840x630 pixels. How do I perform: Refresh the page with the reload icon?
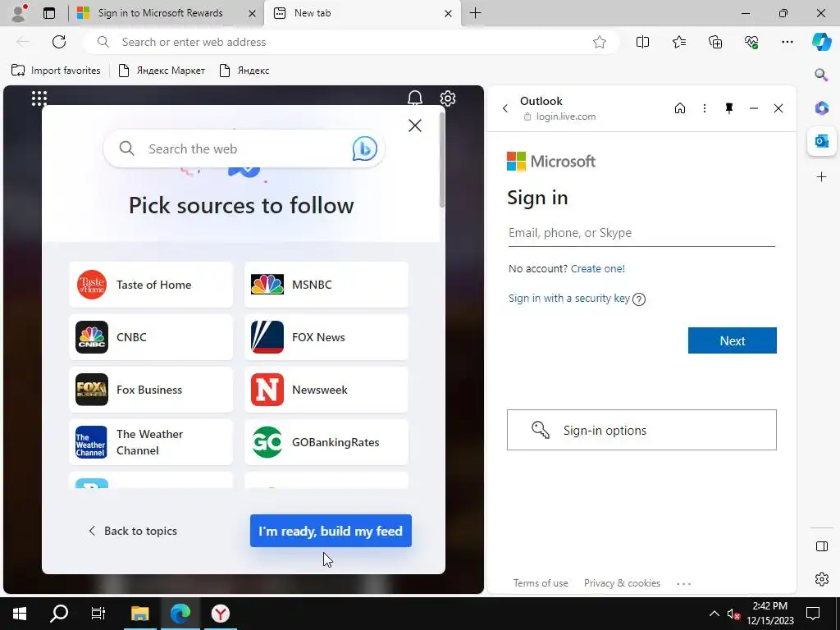pos(59,42)
